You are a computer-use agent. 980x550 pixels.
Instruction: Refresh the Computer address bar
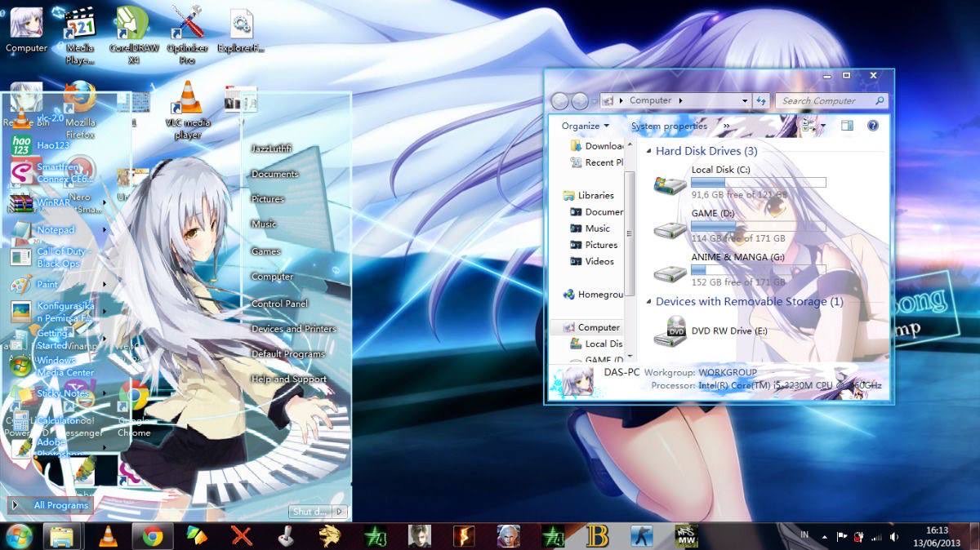[x=761, y=100]
